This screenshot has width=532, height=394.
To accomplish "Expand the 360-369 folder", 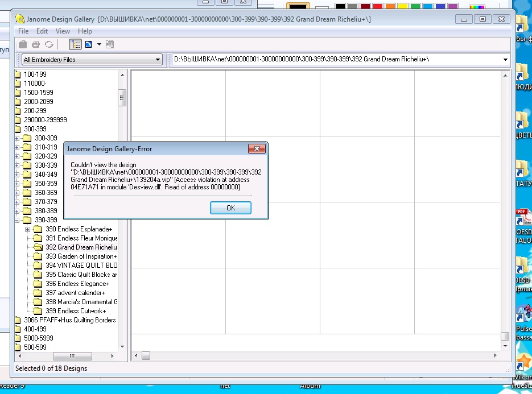I will [x=17, y=193].
